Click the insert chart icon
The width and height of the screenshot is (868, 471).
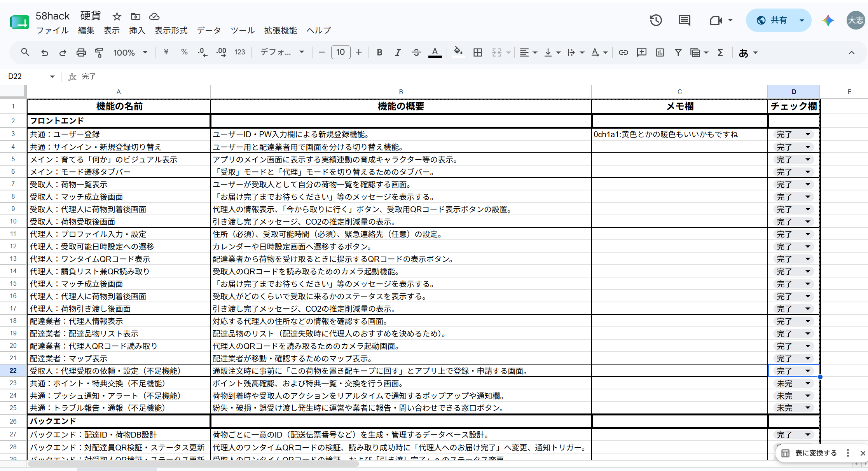660,52
